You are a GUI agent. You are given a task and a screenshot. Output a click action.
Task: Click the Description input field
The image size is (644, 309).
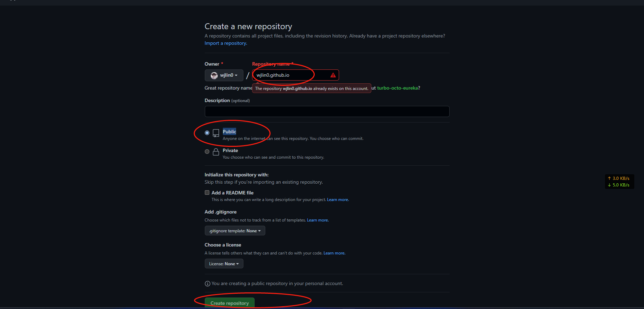(327, 111)
